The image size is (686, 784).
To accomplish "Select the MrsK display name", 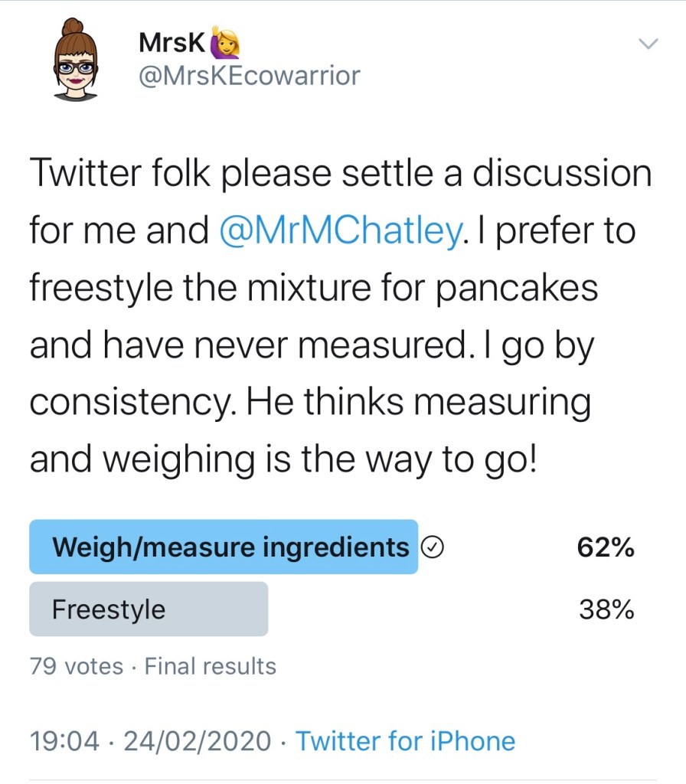I will coord(172,43).
